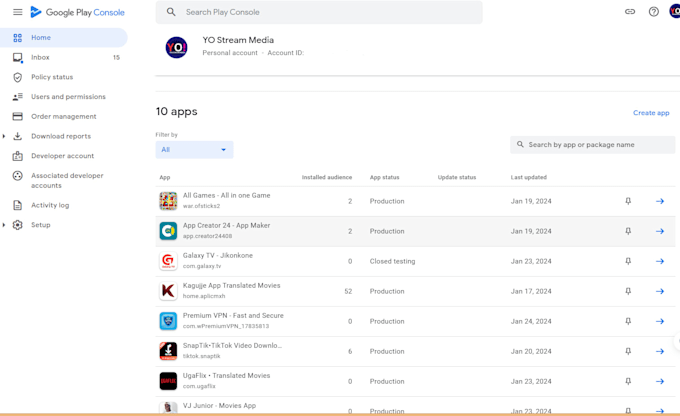Image resolution: width=680 pixels, height=416 pixels.
Task: Pin the Premium VPN app
Action: click(x=628, y=321)
